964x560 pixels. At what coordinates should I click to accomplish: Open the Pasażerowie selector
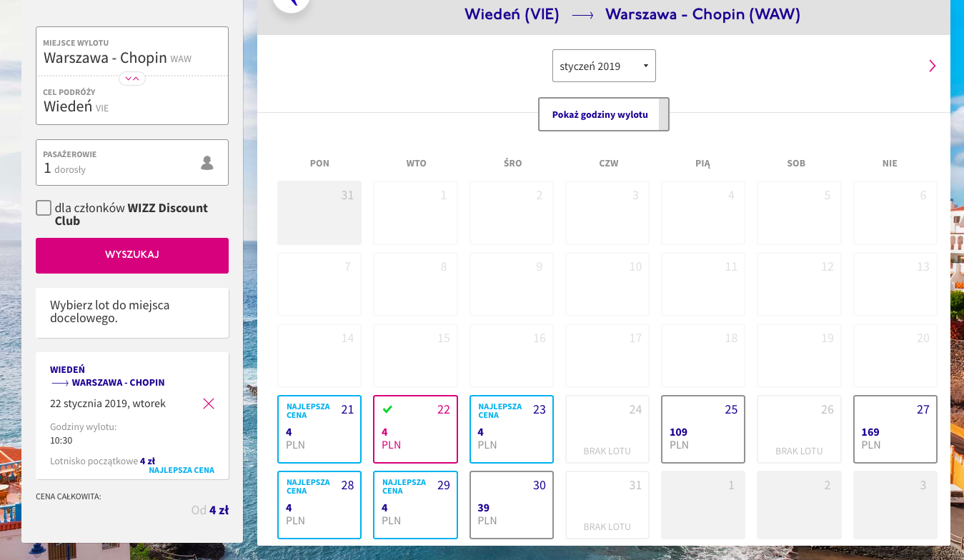coord(132,163)
